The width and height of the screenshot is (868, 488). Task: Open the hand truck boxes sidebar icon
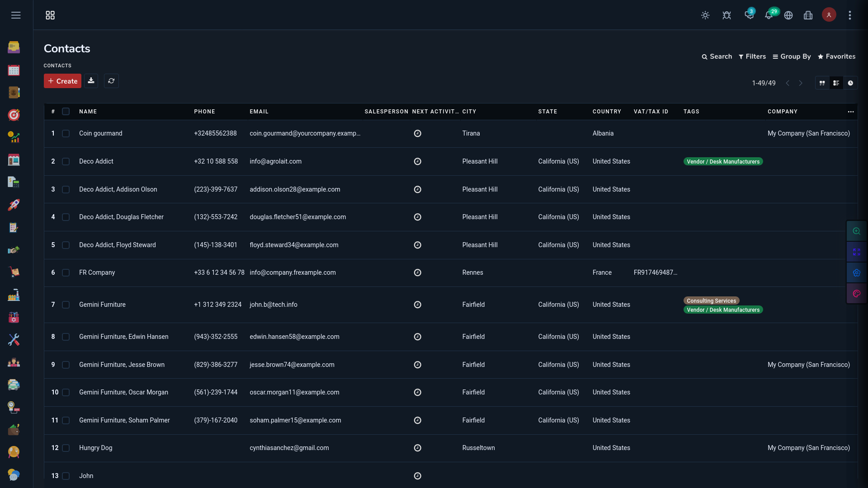click(14, 272)
